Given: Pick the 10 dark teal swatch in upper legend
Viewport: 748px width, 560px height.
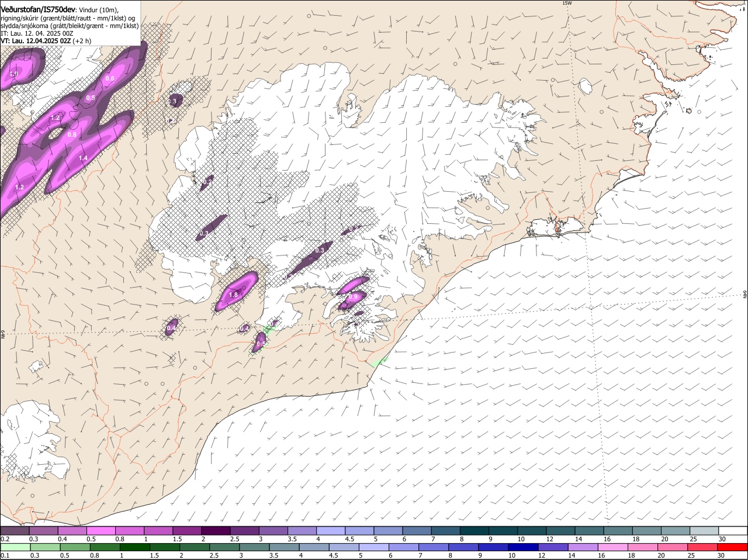Looking at the screenshot, I should click(x=532, y=531).
